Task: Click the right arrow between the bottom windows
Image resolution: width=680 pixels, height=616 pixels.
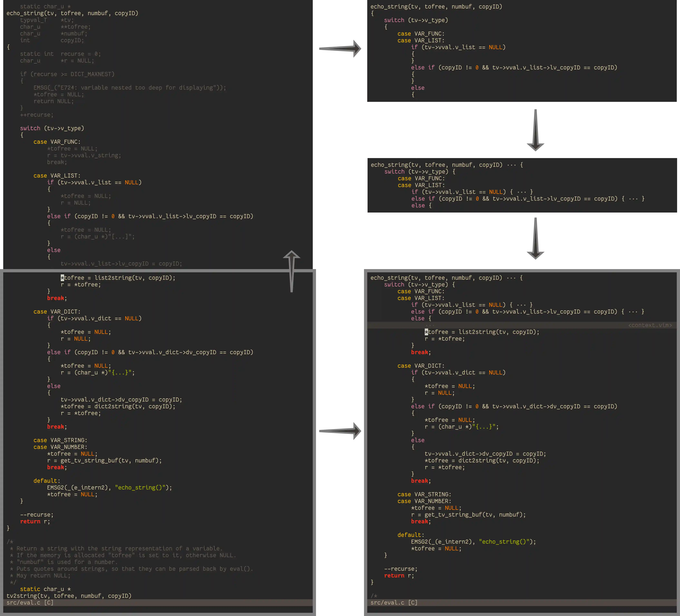Action: coord(340,431)
